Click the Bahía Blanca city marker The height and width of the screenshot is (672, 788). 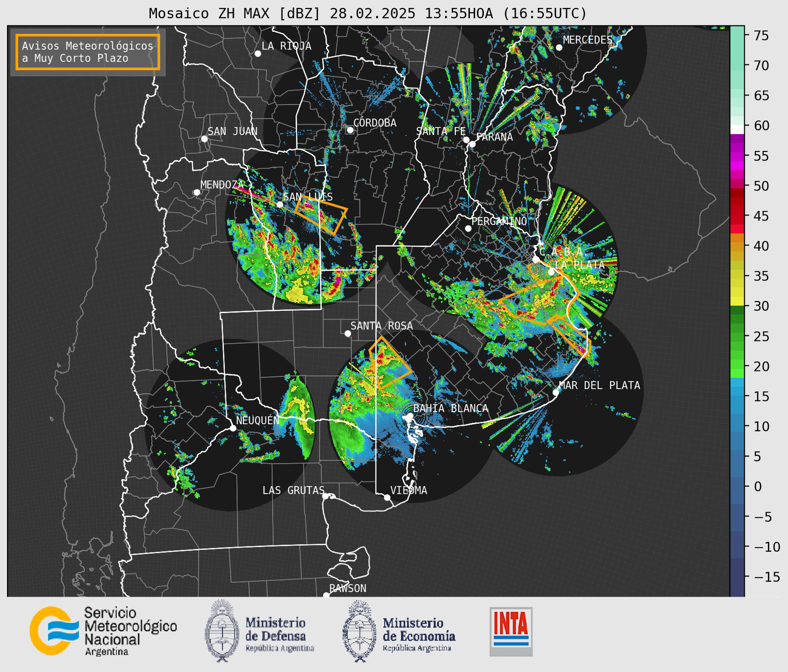pyautogui.click(x=410, y=416)
